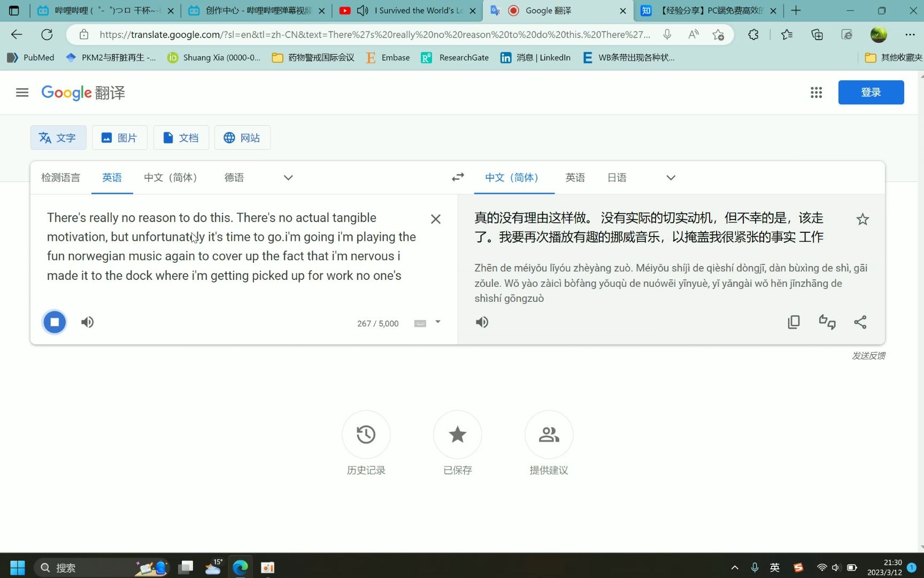Refresh the page
Viewport: 924px width, 578px height.
47,35
